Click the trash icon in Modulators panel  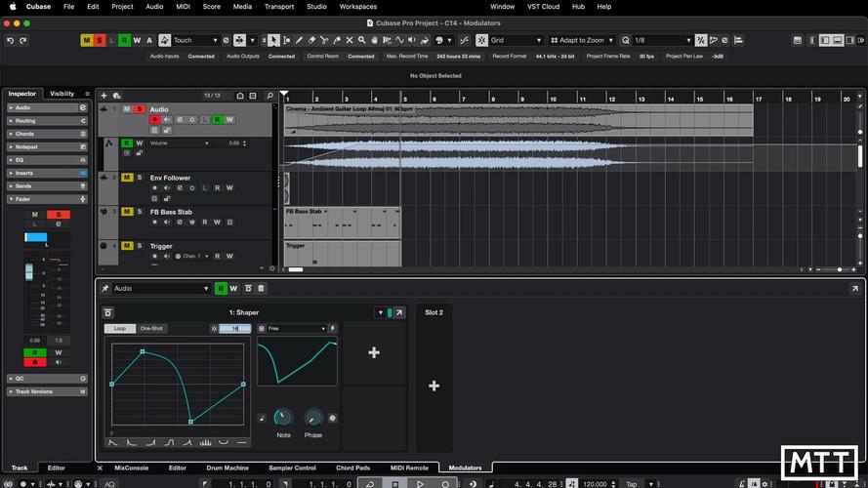(x=261, y=289)
